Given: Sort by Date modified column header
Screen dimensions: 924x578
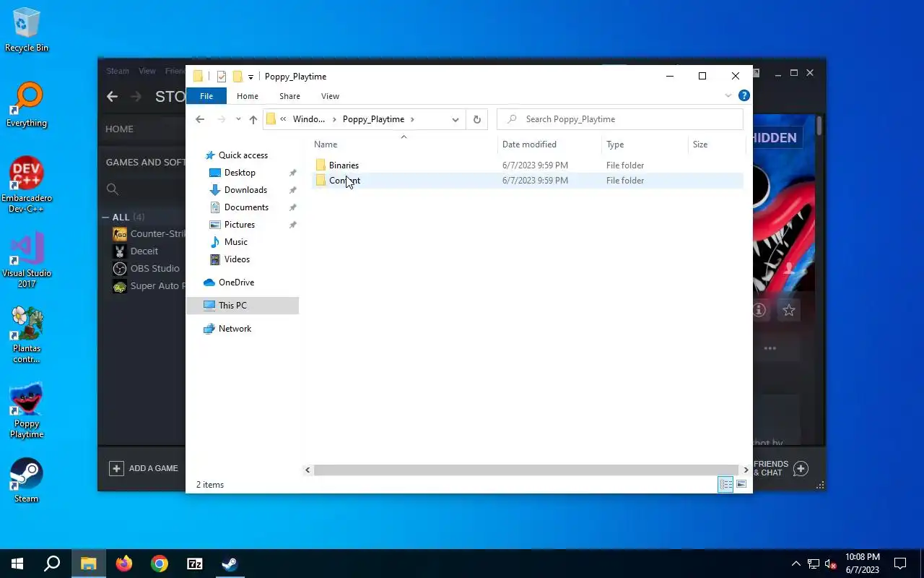Looking at the screenshot, I should (549, 144).
